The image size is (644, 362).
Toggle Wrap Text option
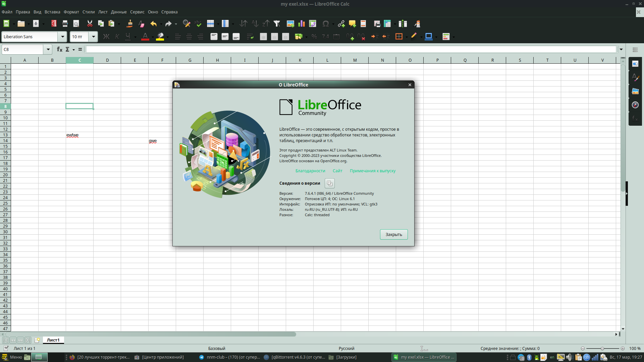pyautogui.click(x=250, y=37)
